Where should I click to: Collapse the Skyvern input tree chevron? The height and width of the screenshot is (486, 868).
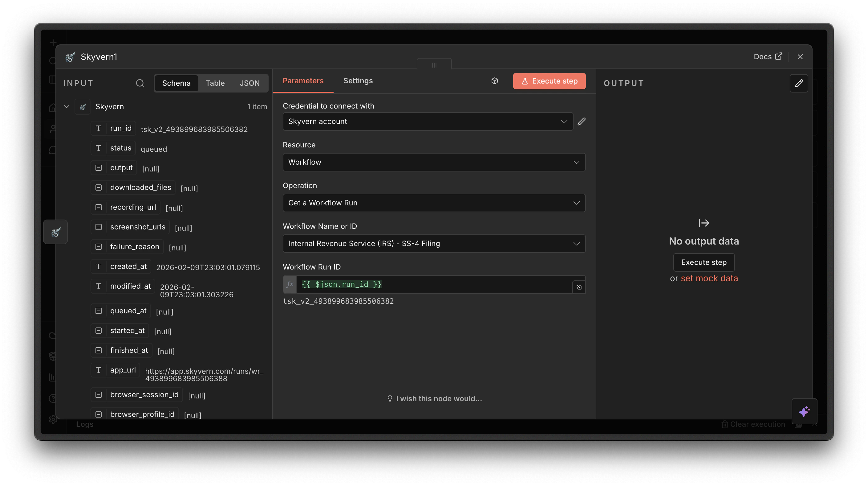(67, 107)
